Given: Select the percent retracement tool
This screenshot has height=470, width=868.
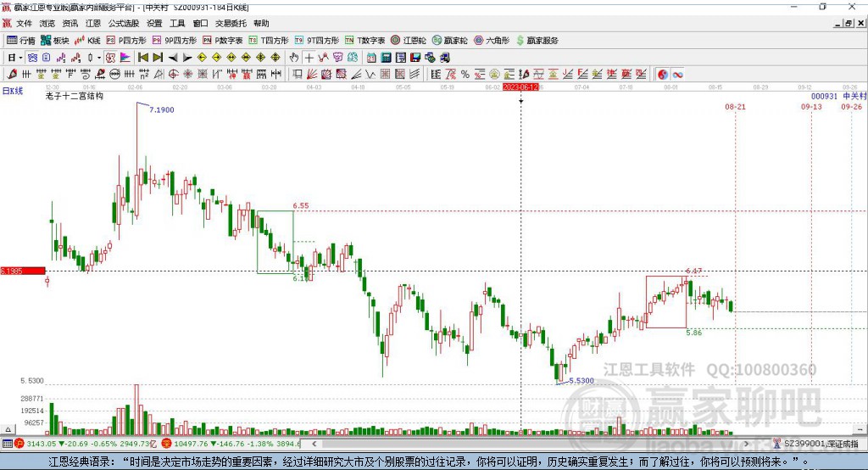Looking at the screenshot, I should (465, 75).
